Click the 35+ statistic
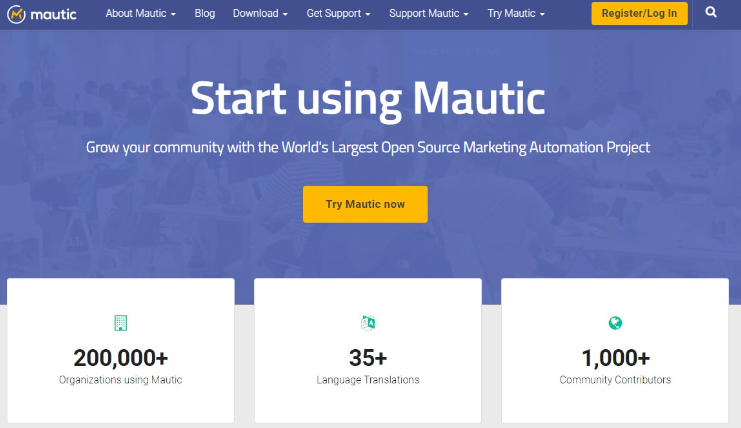741x428 pixels. [x=368, y=358]
